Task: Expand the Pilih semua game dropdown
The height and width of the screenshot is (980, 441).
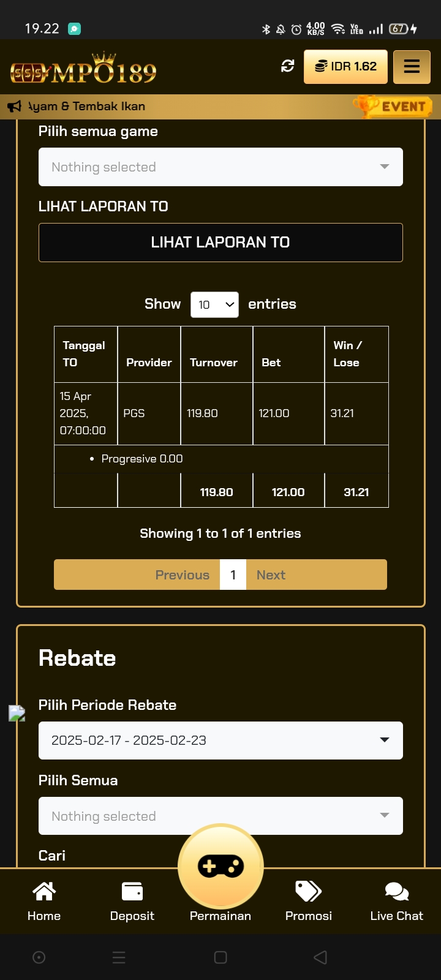Action: 221,167
